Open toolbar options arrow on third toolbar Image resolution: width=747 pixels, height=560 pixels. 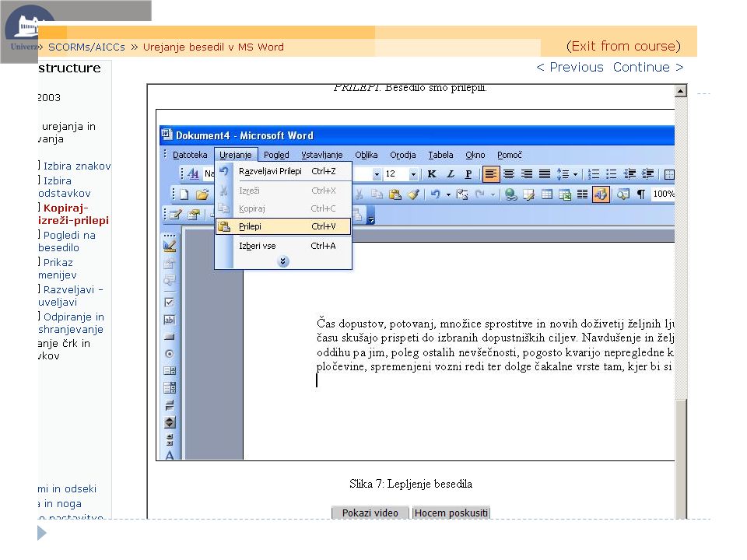(x=370, y=218)
